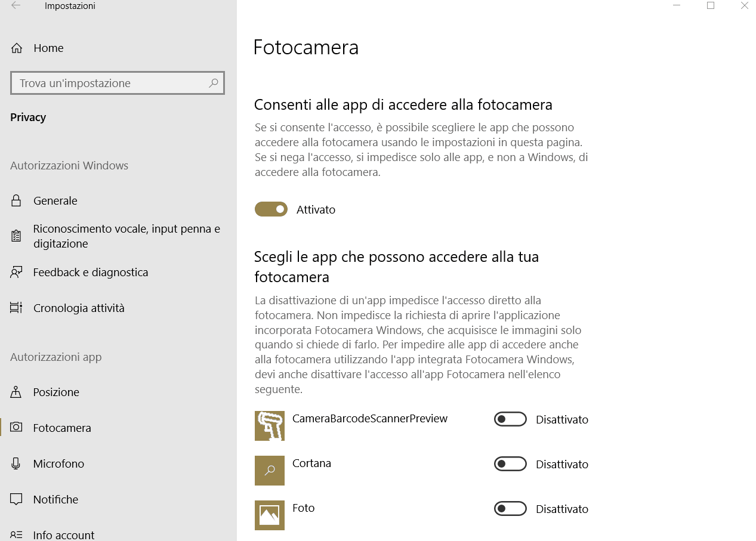This screenshot has height=541, width=756.
Task: Go to Notifiche settings
Action: pos(55,499)
